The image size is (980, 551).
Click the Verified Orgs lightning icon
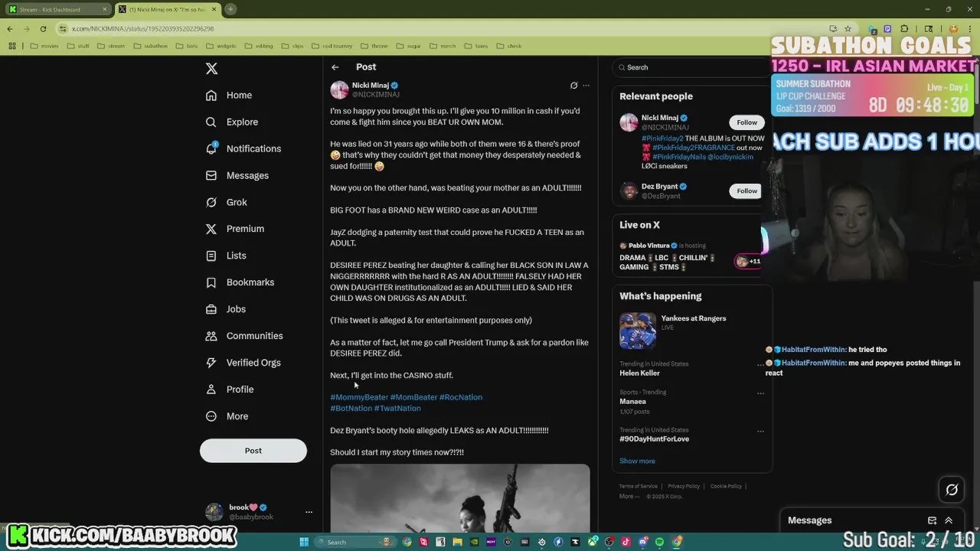211,363
